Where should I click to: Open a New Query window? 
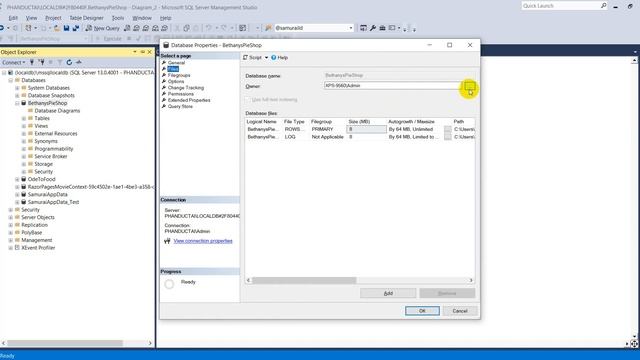(102, 28)
